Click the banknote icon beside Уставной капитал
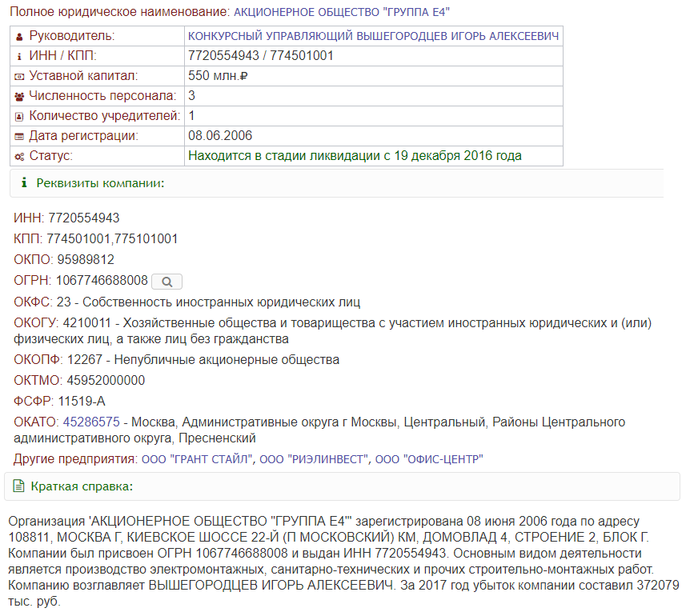Screen dimensions: 690x616 (x=19, y=77)
